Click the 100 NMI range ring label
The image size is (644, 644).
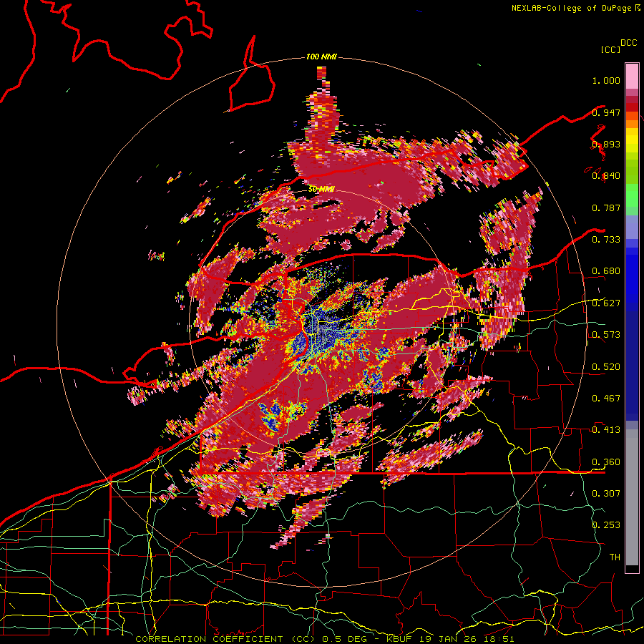(x=321, y=57)
